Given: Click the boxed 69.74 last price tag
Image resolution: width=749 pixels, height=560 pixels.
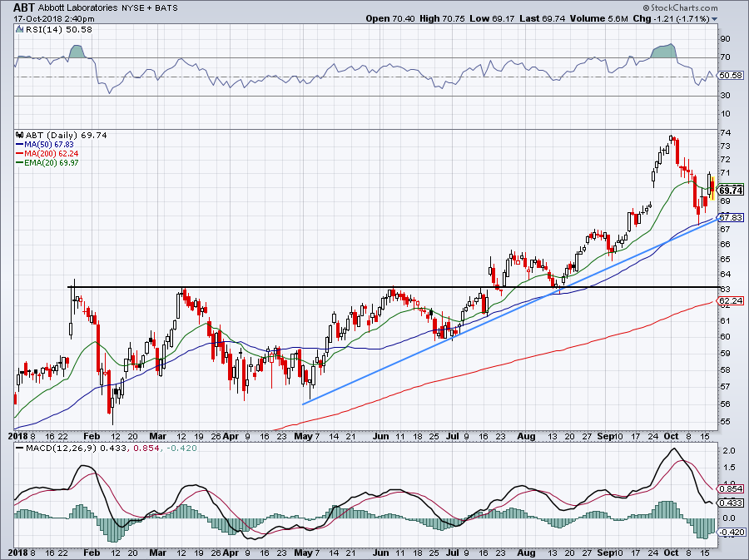Looking at the screenshot, I should pos(731,191).
